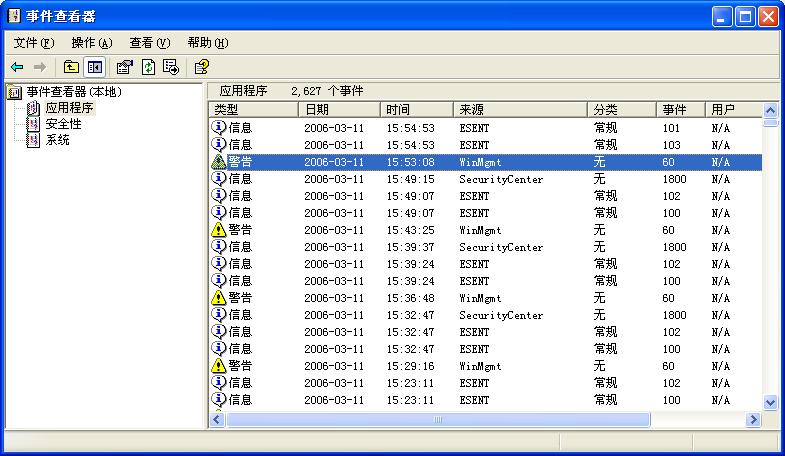Sort by the 时间 column header
Screen dimensions: 785x456
click(417, 110)
